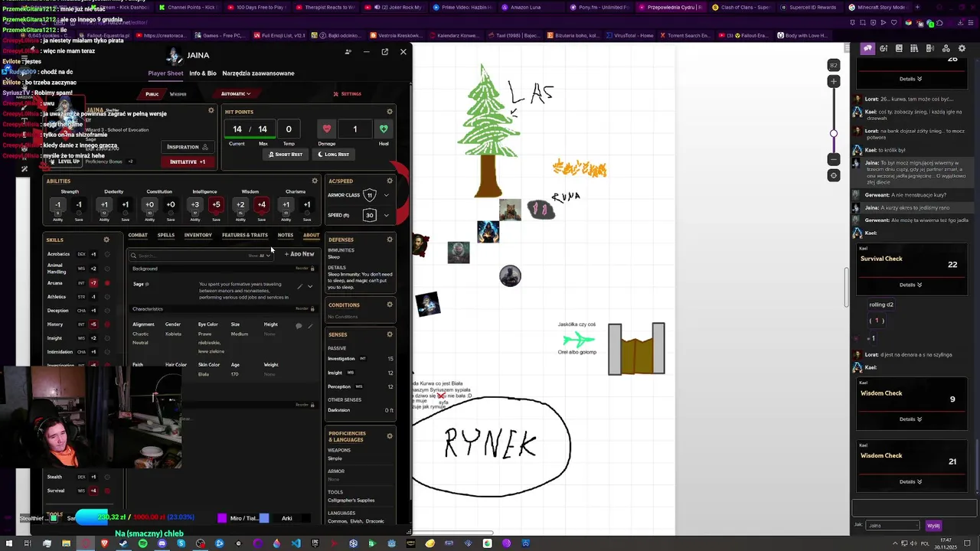The height and width of the screenshot is (551, 980).
Task: Open Hit Points section settings gear
Action: 390,112
